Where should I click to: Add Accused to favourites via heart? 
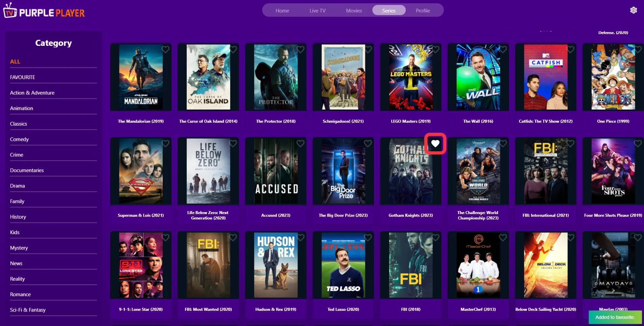coord(300,144)
